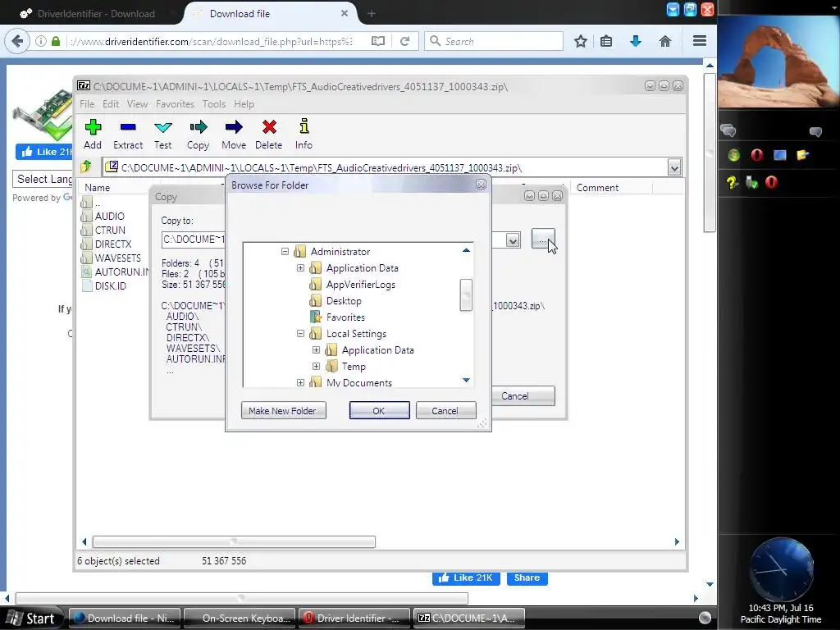The image size is (840, 630).
Task: Expand the Temp folder node
Action: click(316, 367)
